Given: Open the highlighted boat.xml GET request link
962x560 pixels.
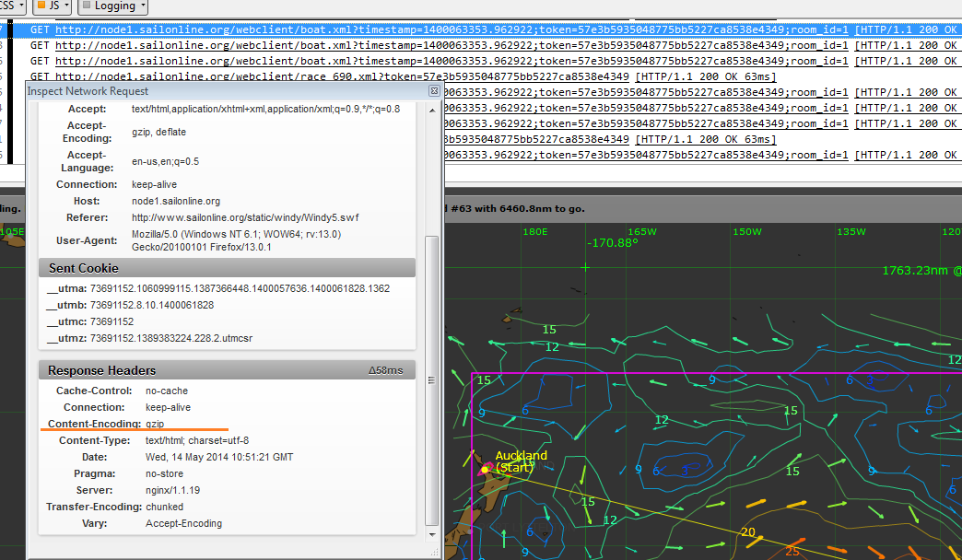Looking at the screenshot, I should (452, 29).
